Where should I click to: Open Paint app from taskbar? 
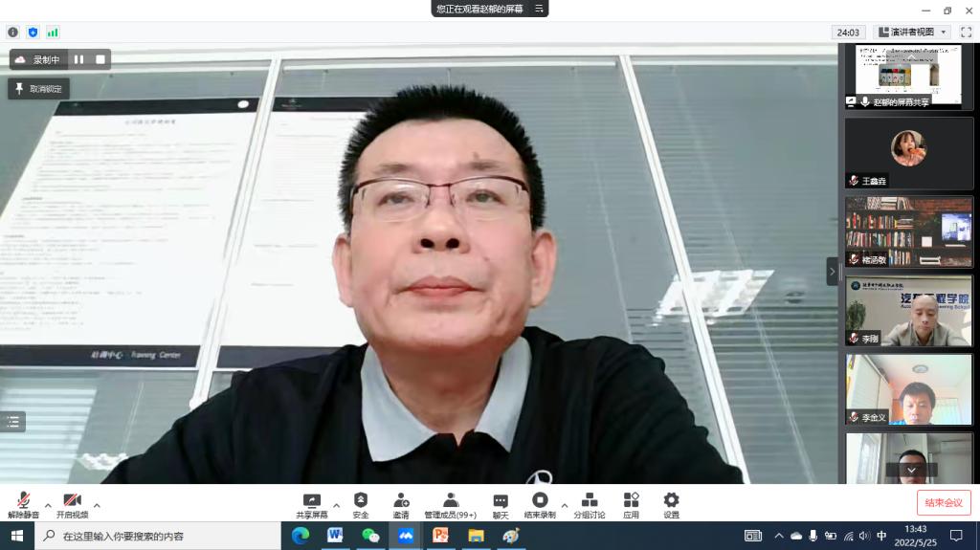511,536
